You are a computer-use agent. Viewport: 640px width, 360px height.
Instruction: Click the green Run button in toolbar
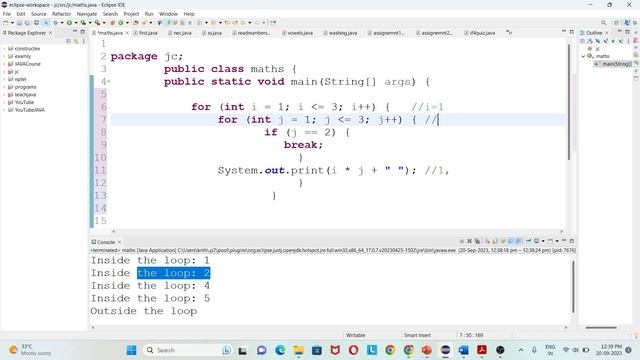(69, 23)
